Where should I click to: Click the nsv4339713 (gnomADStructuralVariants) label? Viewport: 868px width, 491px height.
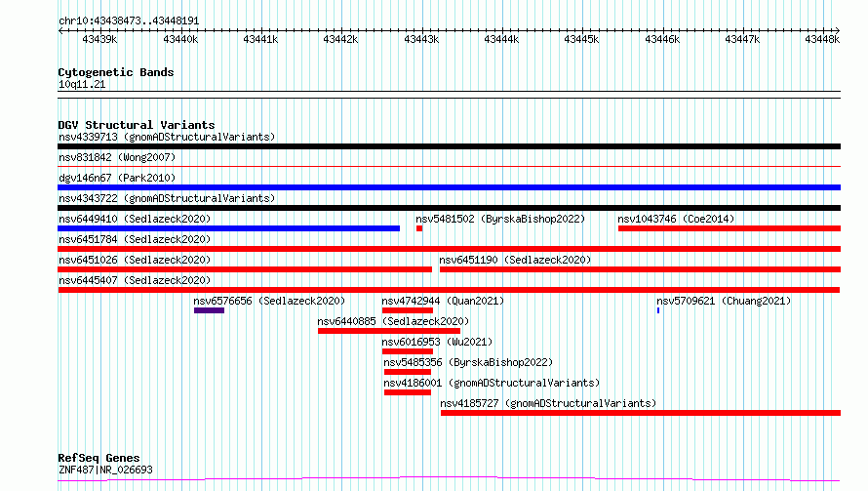(167, 137)
